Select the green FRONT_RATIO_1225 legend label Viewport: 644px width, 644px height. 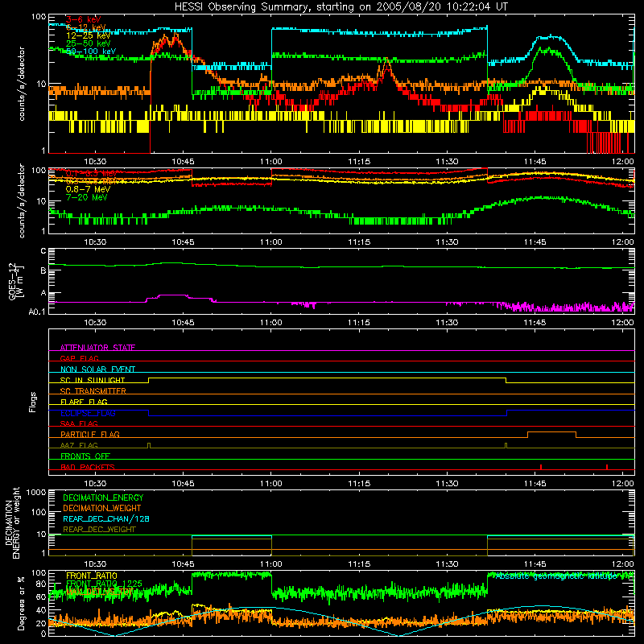click(104, 584)
